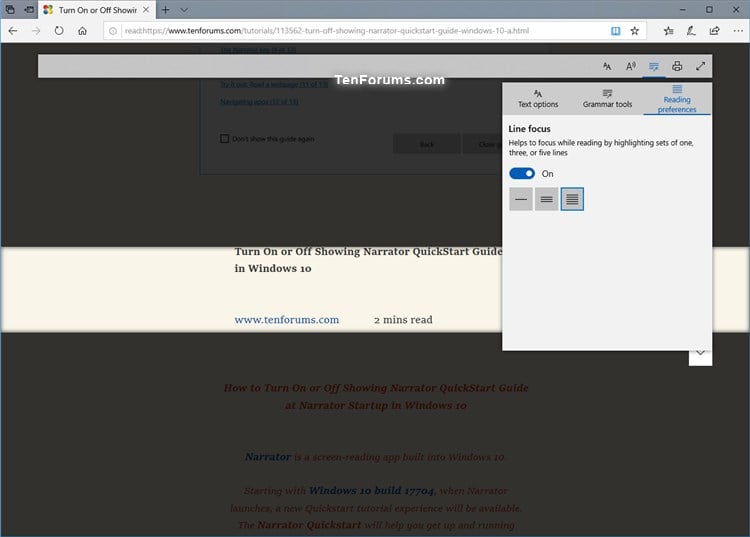Share this page

(x=715, y=31)
